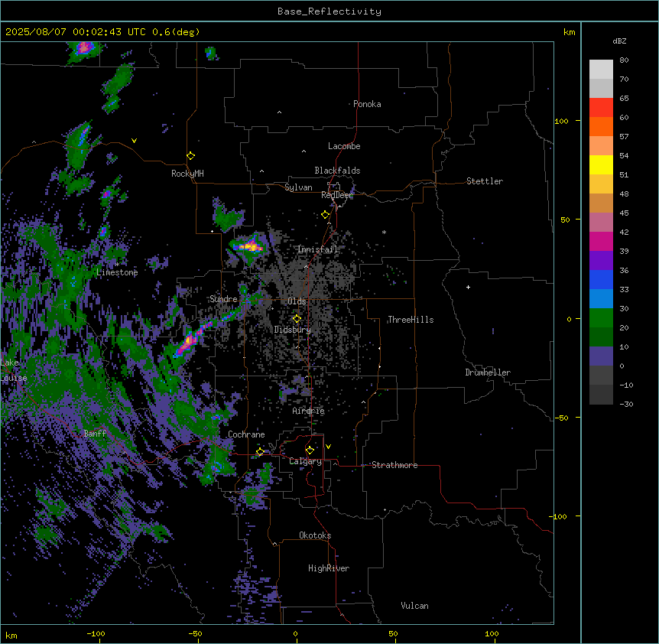Click the 0 tick on the bottom axis
This screenshot has width=659, height=644.
(x=295, y=633)
